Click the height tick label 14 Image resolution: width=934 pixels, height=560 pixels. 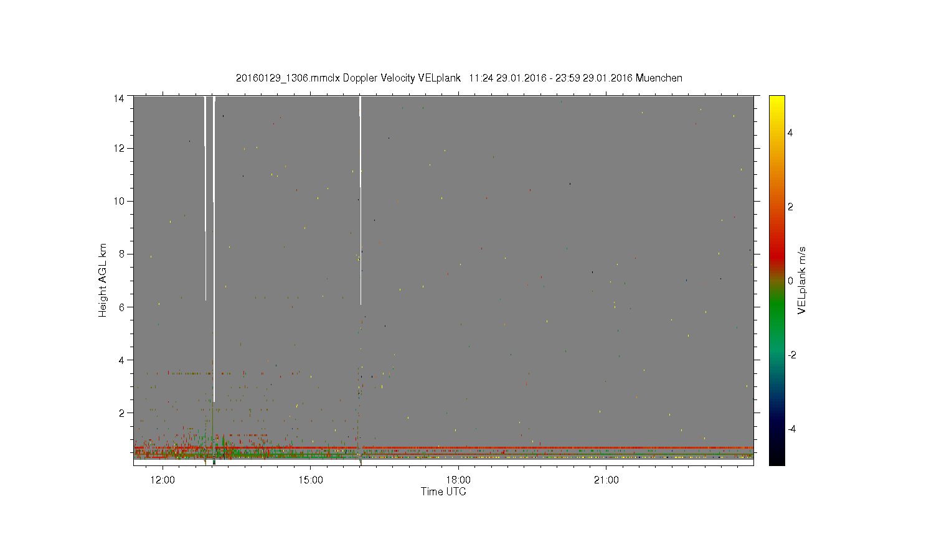pos(119,98)
